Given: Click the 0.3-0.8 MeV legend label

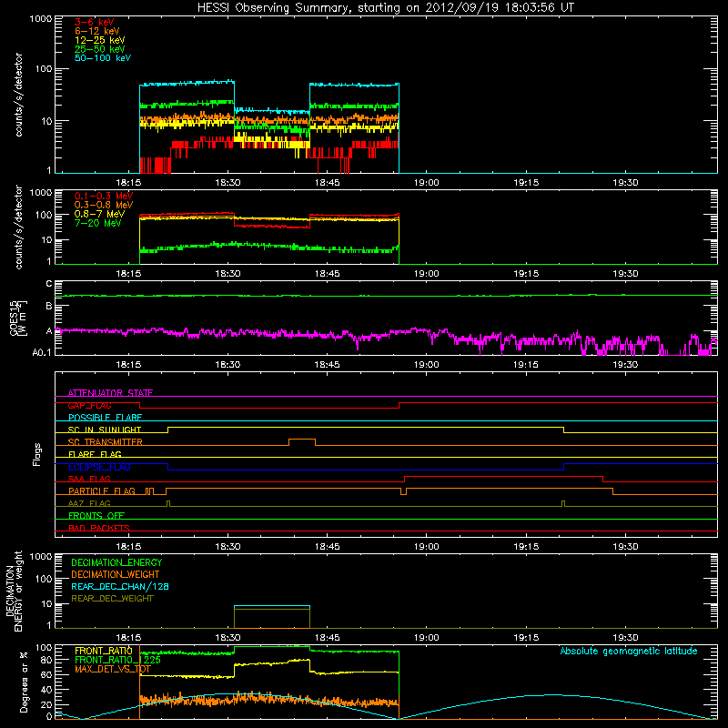Looking at the screenshot, I should 104,206.
